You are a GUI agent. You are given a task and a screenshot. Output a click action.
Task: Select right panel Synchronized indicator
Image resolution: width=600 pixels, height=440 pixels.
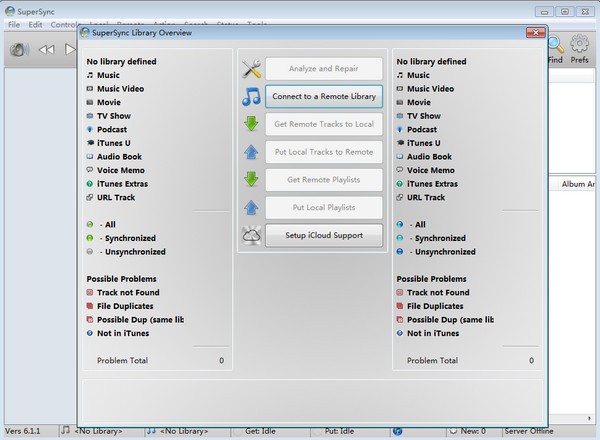[399, 238]
